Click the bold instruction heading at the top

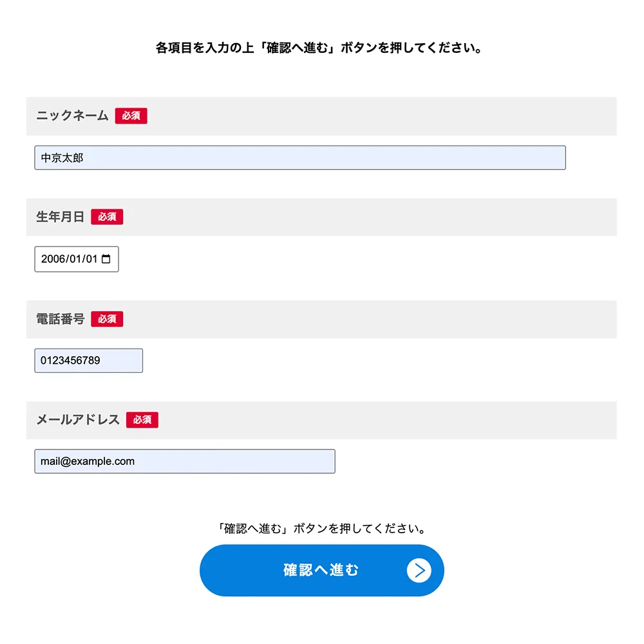point(319,48)
